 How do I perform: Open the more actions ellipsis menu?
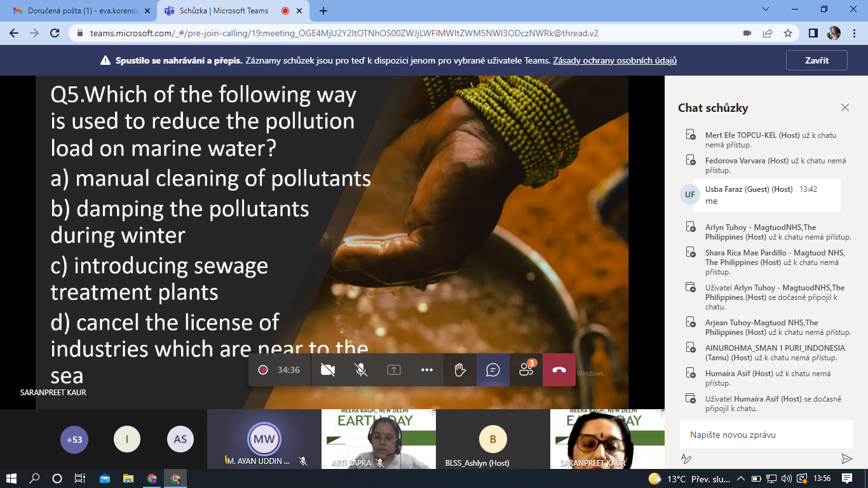click(427, 370)
